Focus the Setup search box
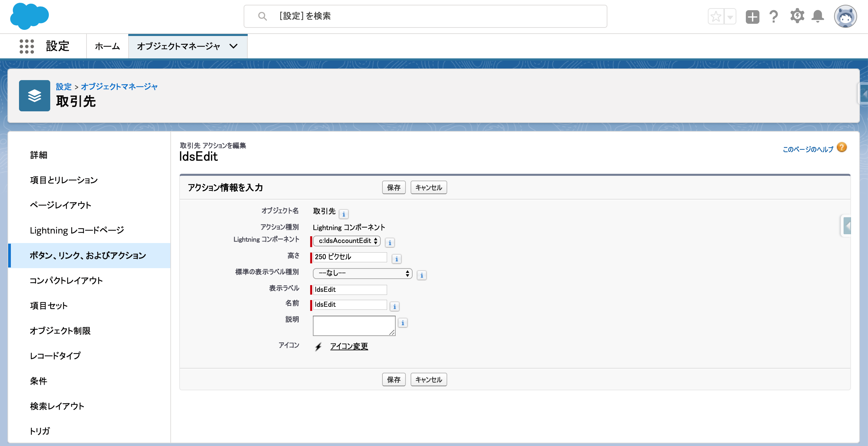 tap(426, 16)
